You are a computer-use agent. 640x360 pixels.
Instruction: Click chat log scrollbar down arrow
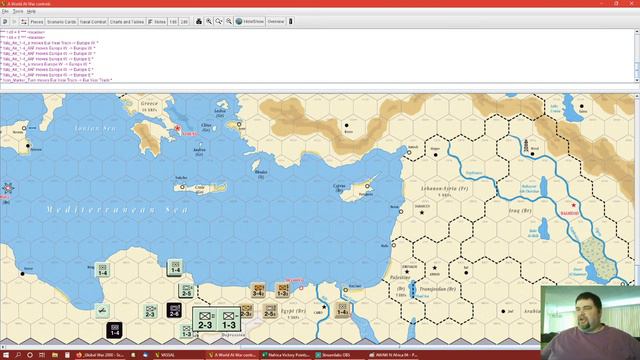coord(637,80)
